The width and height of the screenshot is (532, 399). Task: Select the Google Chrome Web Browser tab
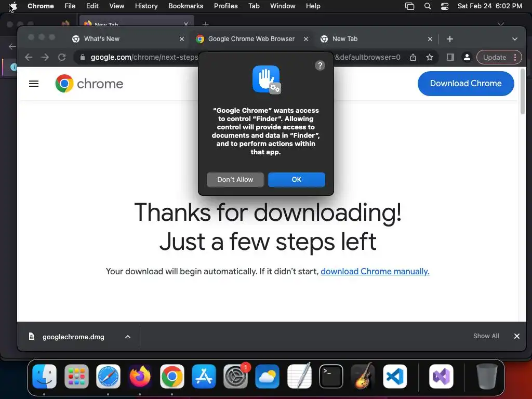pos(251,38)
